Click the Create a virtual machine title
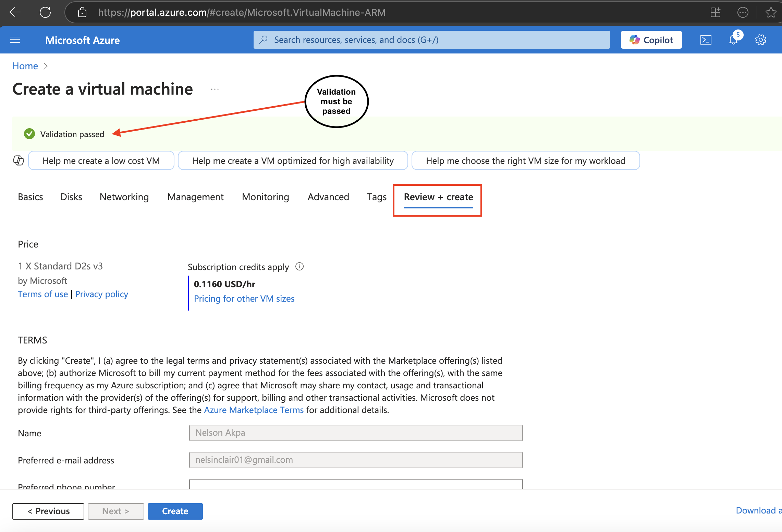This screenshot has width=782, height=532. pos(103,89)
